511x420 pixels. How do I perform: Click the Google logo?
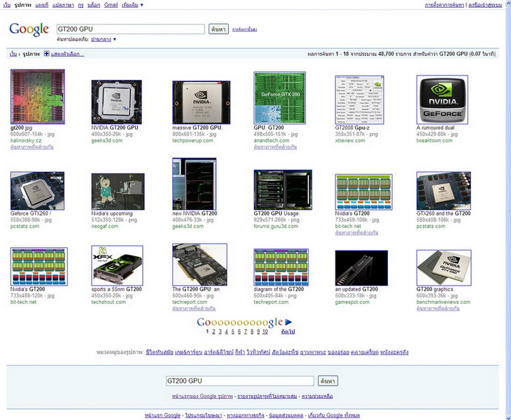pyautogui.click(x=29, y=29)
